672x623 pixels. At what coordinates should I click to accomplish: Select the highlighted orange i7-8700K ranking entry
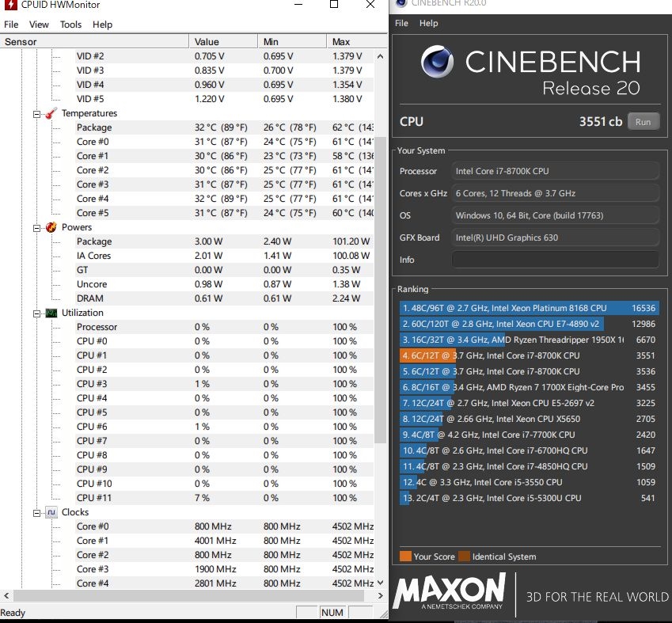point(530,355)
